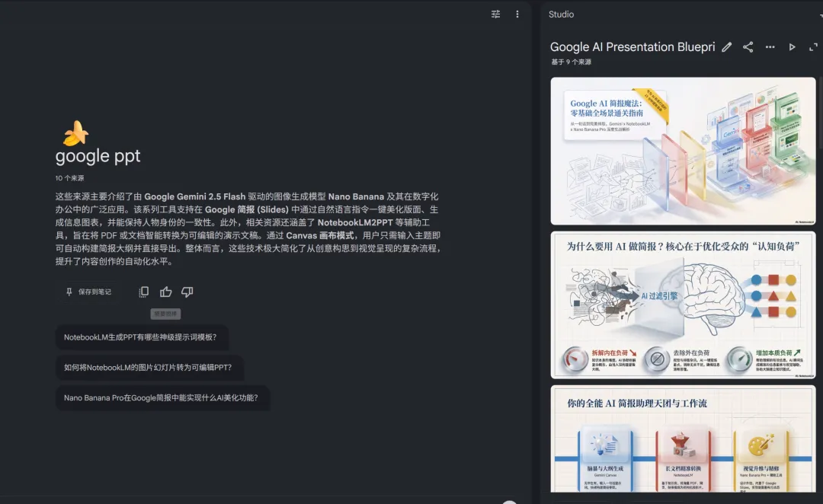Click the 'google ppt' notebook title
Viewport: 823px width, 504px height.
tap(98, 156)
